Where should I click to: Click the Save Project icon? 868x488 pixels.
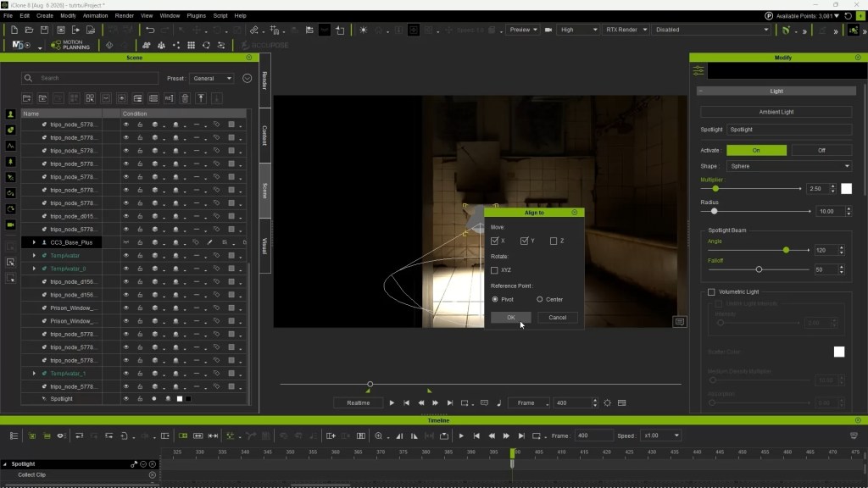(44, 30)
